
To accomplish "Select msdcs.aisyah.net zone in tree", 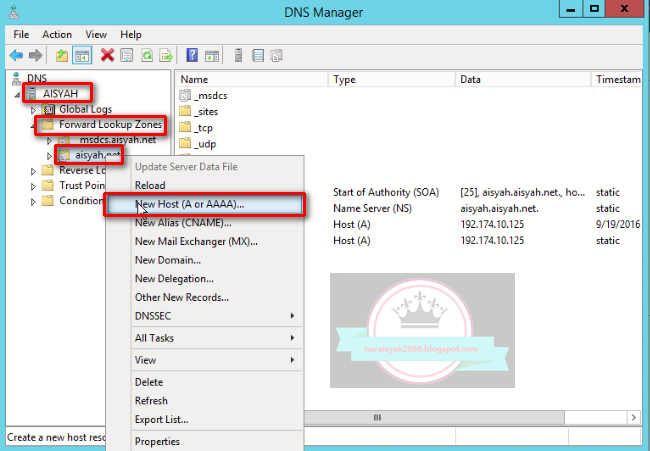I will [x=118, y=140].
